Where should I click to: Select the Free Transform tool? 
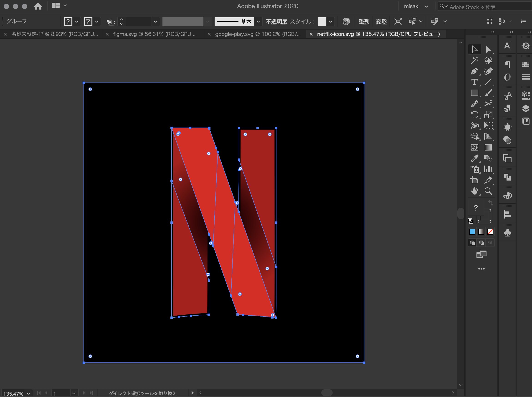tap(488, 126)
